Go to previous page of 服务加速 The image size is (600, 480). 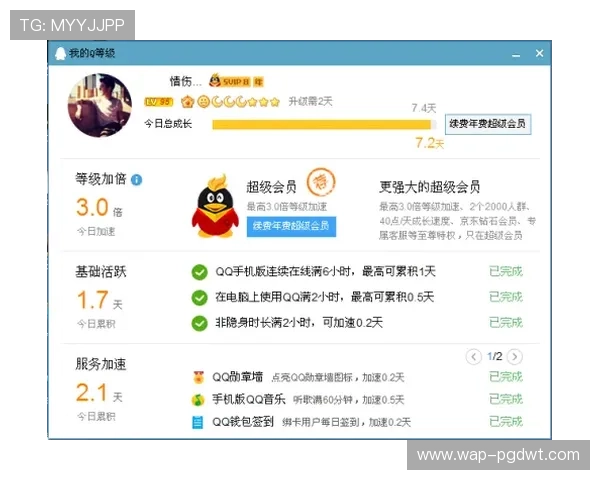point(473,357)
